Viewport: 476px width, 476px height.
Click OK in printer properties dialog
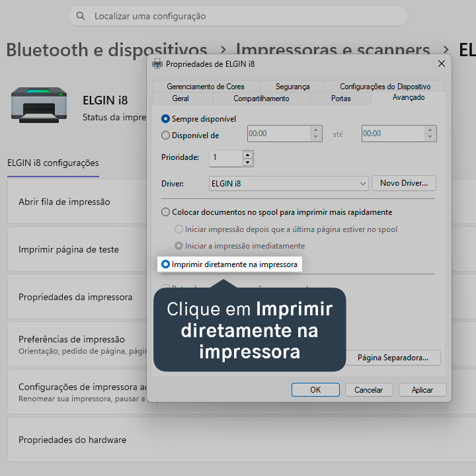(x=315, y=389)
